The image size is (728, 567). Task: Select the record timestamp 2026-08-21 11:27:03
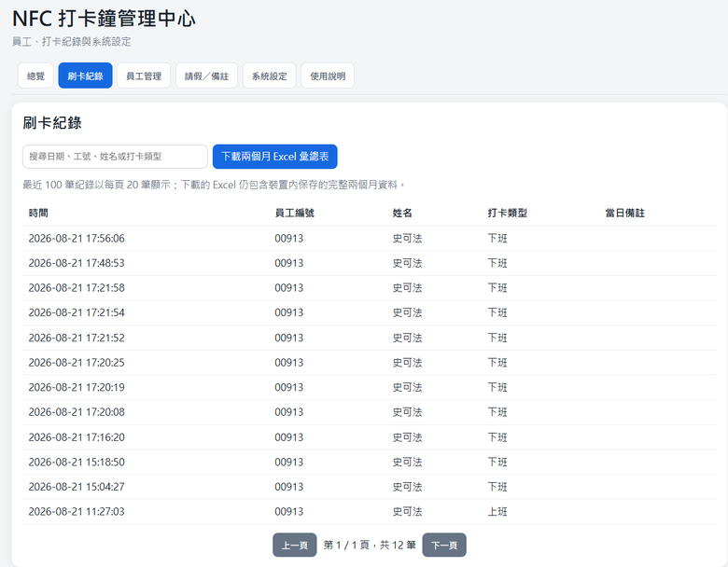pyautogui.click(x=77, y=512)
